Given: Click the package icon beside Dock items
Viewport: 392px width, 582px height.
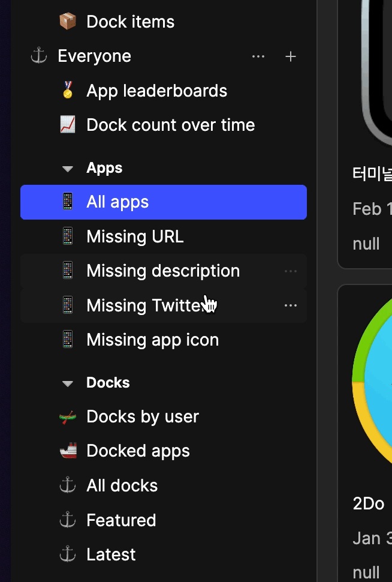Looking at the screenshot, I should [68, 22].
